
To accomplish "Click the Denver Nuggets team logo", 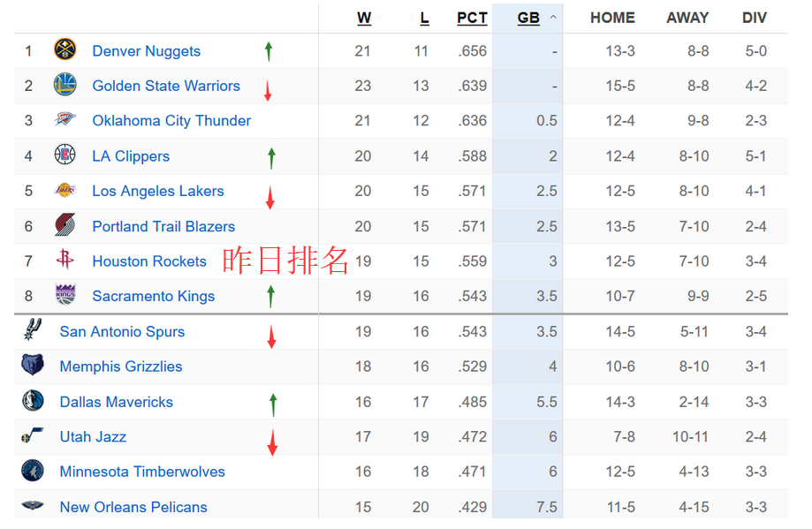I will pos(65,50).
